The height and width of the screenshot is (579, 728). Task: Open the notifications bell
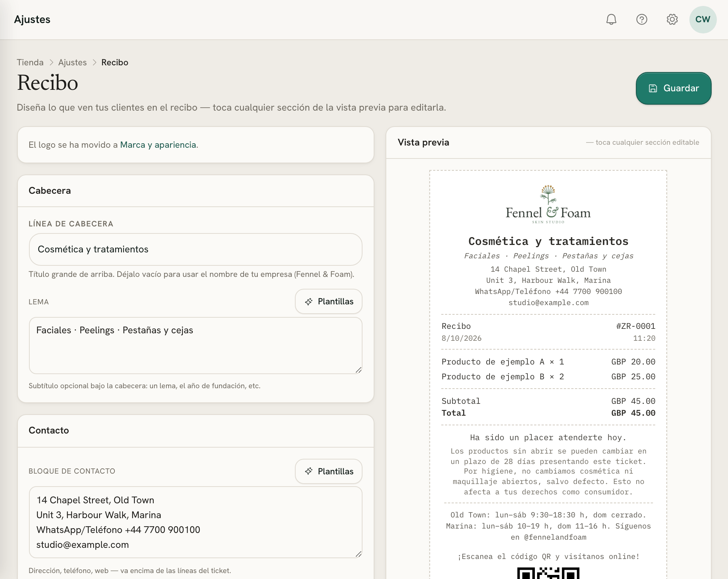(x=611, y=19)
